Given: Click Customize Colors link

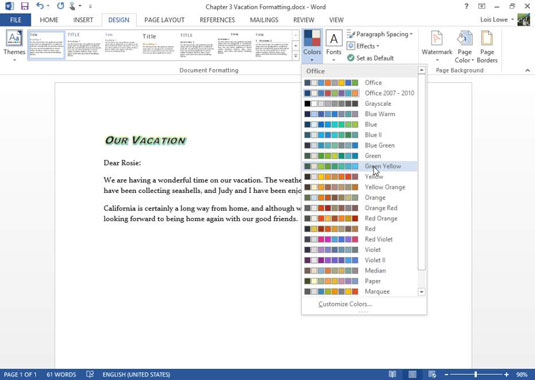Looking at the screenshot, I should 345,304.
